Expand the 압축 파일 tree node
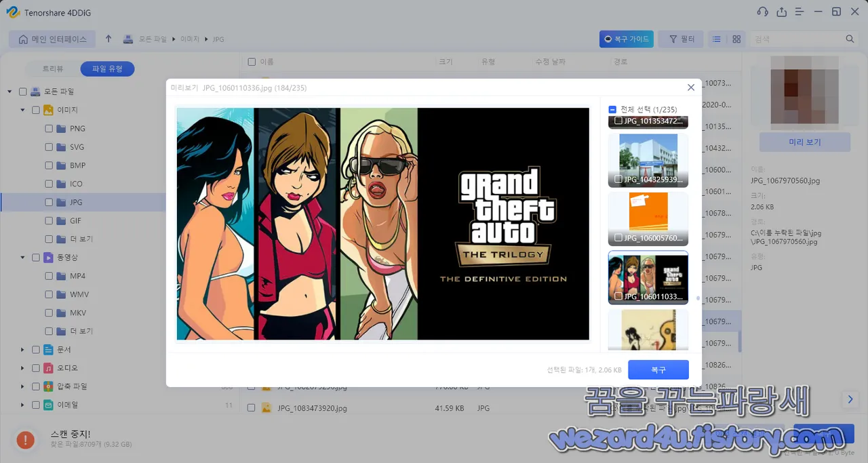868x463 pixels. coord(22,386)
